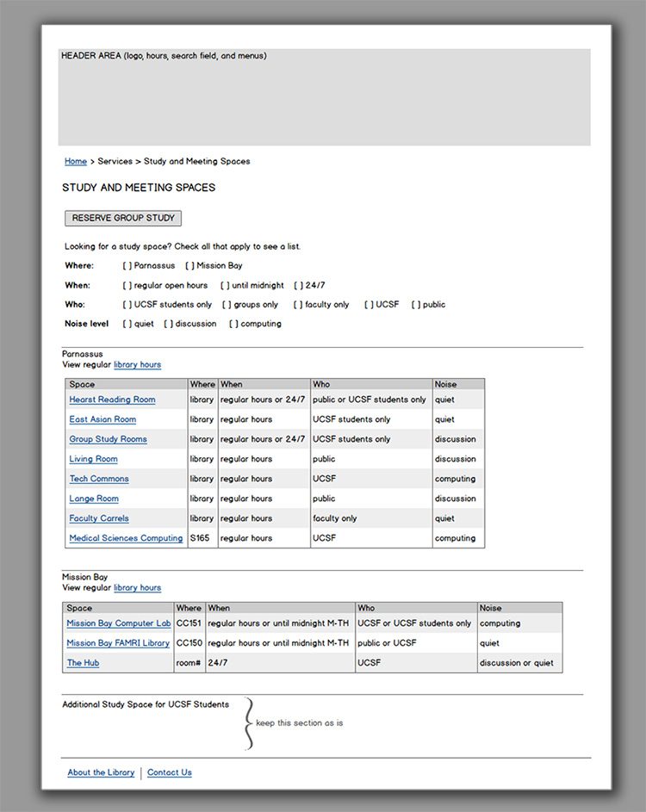Enable the regular open hours checkbox

coord(127,285)
